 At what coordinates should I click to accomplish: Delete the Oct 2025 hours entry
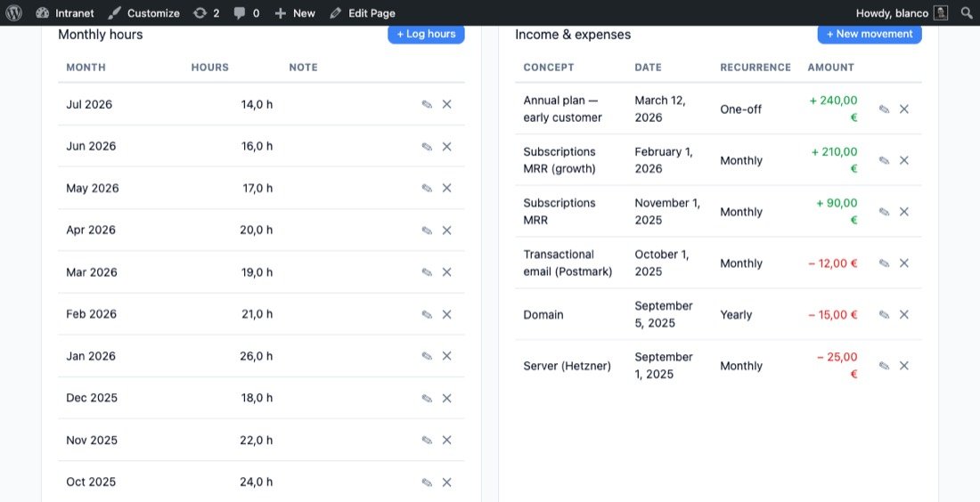click(x=447, y=482)
